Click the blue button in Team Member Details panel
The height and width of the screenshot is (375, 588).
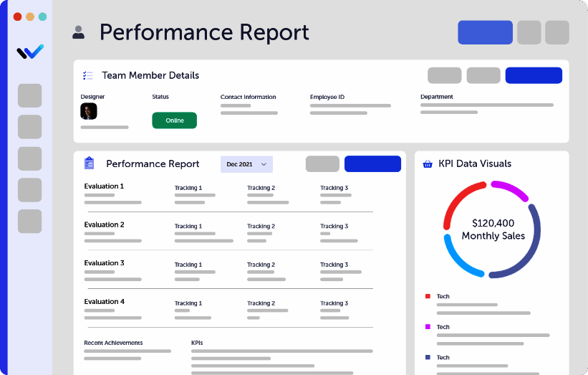(x=534, y=75)
